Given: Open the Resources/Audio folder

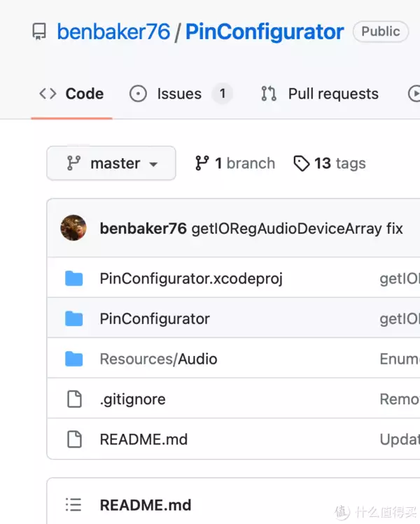Looking at the screenshot, I should (x=158, y=359).
